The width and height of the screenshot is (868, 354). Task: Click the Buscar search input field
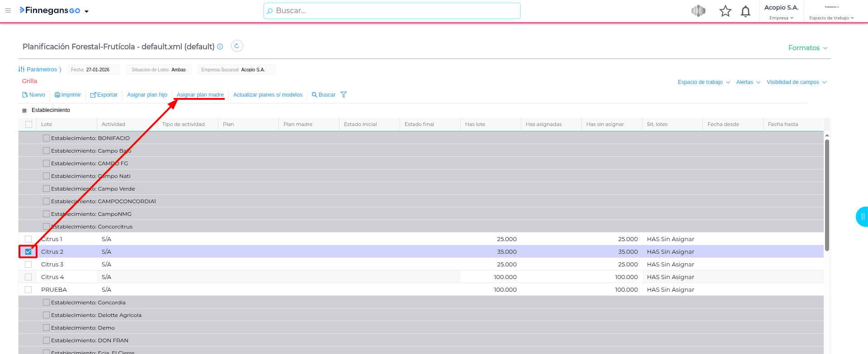(392, 11)
